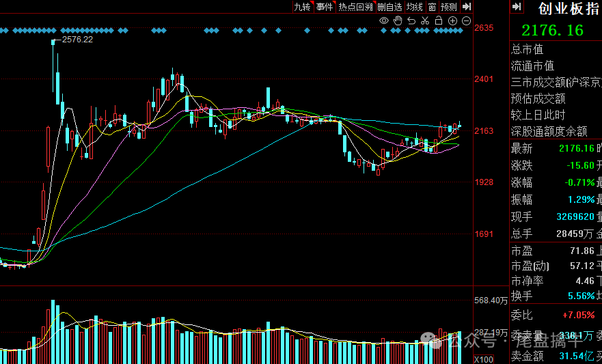Click the 涨幅 value -0.71%
Image resolution: width=602 pixels, height=364 pixels.
(579, 182)
